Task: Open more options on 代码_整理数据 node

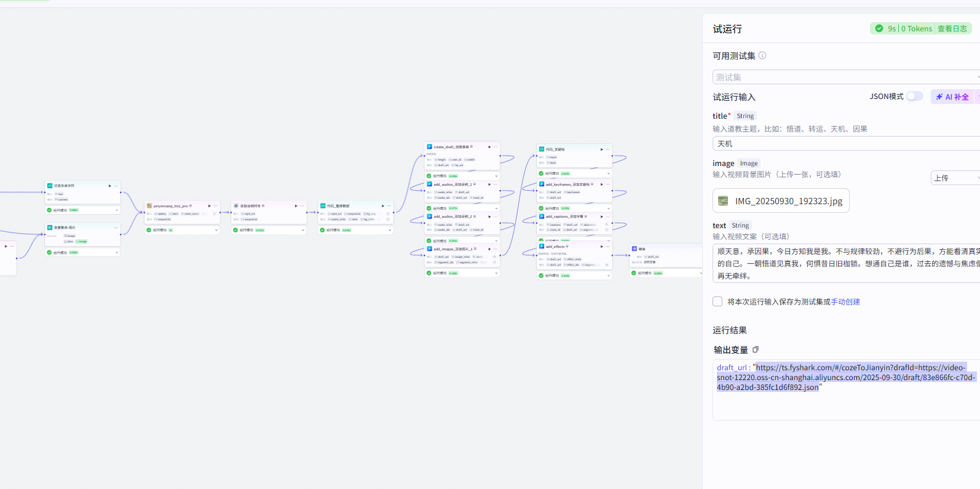Action: click(389, 206)
